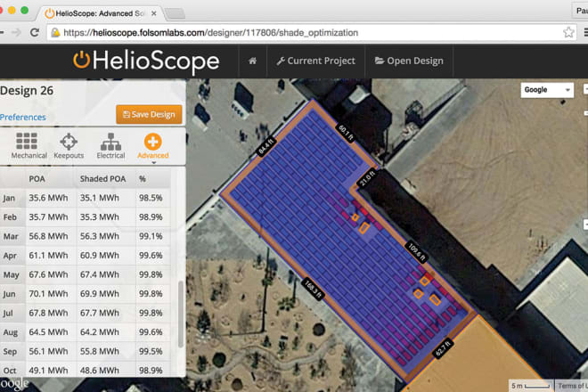588x392 pixels.
Task: Click the 70.1 MWh cell
Action: click(x=48, y=294)
